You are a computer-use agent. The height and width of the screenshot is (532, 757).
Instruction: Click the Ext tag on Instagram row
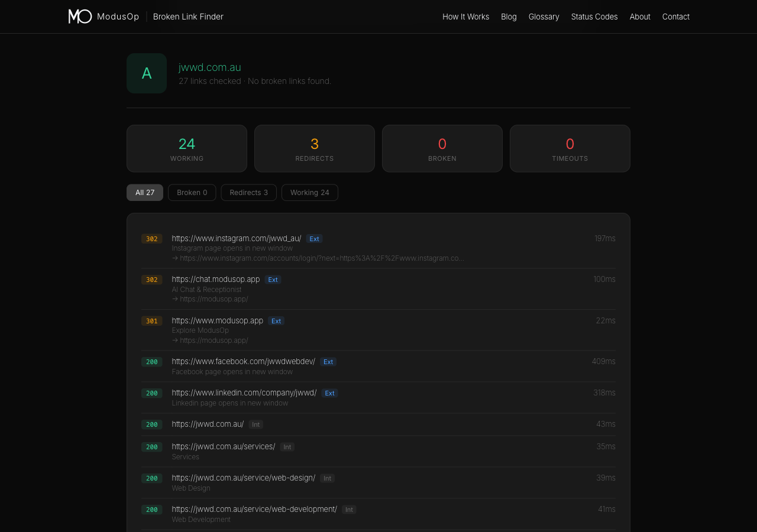(x=315, y=239)
